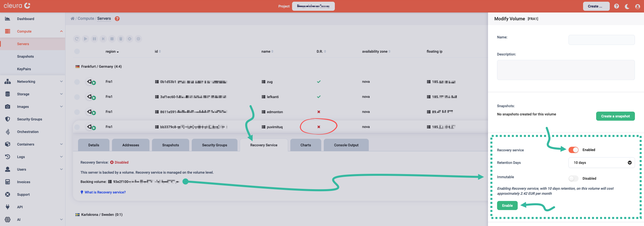Viewport: 644px width, 226px height.
Task: Open Snapshots in the sidebar
Action: point(25,57)
